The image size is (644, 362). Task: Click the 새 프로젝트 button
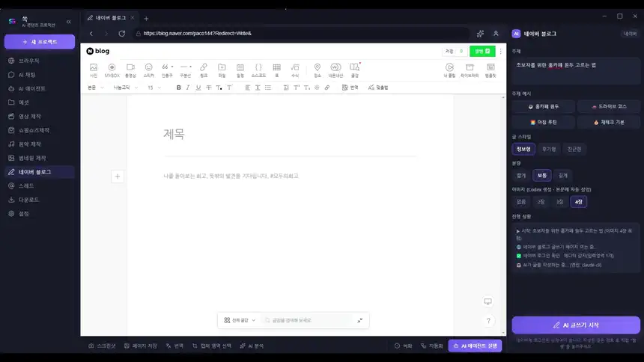coord(40,42)
